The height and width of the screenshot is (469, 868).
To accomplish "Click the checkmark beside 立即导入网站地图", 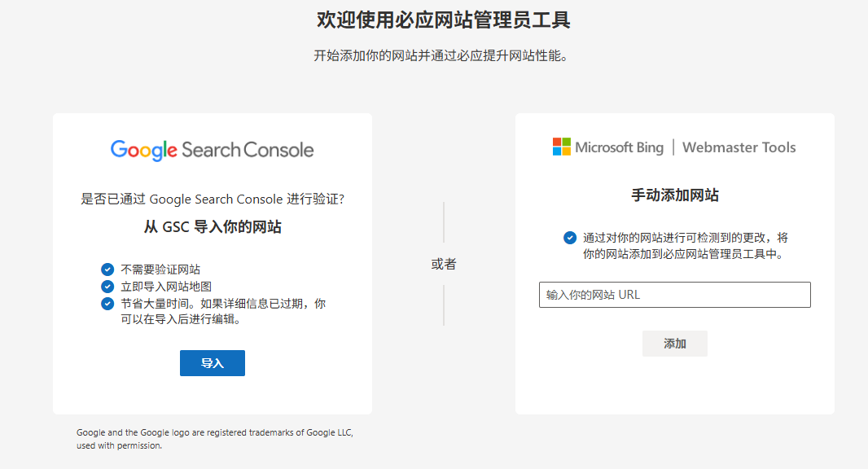I will pos(109,286).
